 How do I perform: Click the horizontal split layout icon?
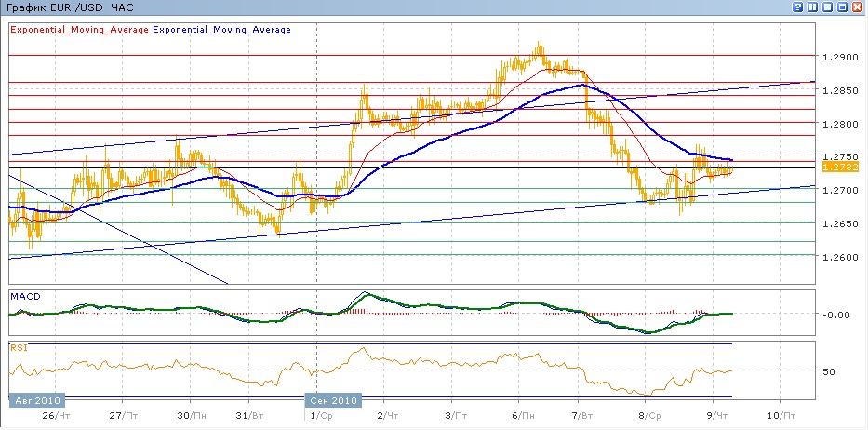point(828,7)
